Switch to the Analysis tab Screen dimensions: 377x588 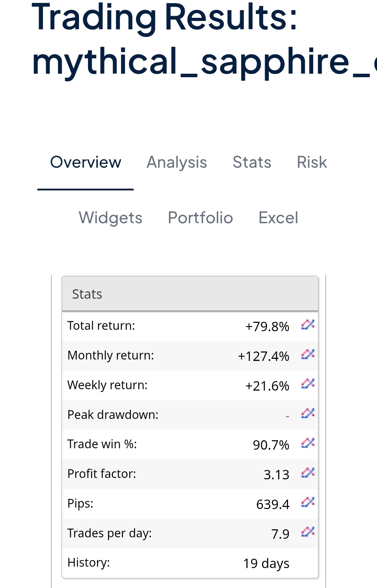[177, 162]
